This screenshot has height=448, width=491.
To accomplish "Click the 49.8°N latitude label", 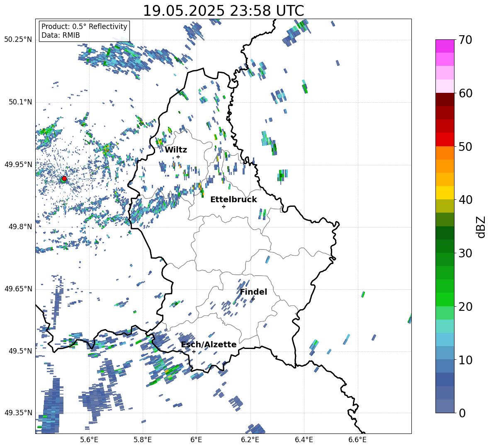I will pos(20,227).
